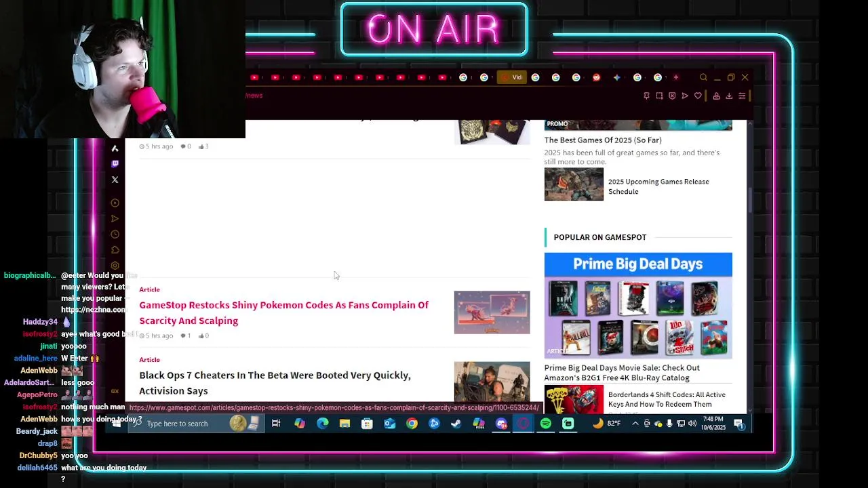Switch to the Reddit tab
This screenshot has width=868, height=488.
click(x=596, y=77)
